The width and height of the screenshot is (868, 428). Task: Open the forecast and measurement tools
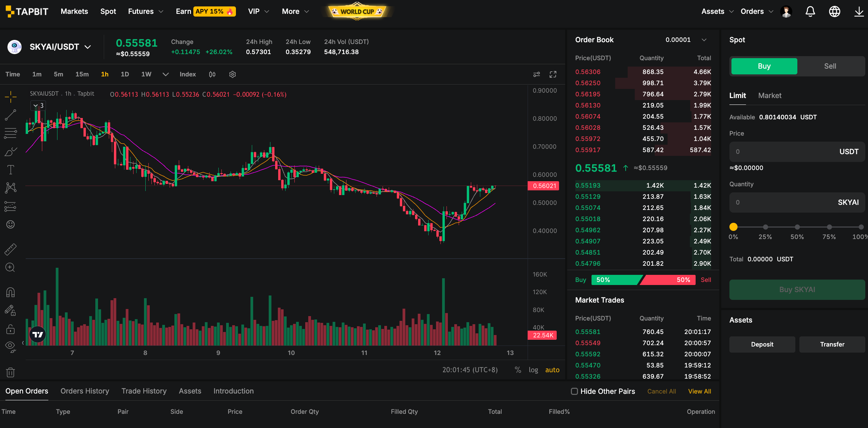(10, 206)
